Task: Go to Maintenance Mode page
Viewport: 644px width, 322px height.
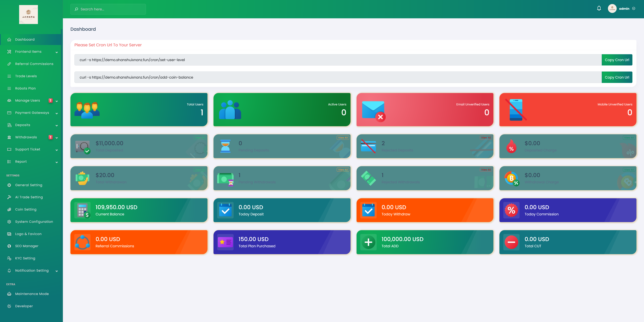Action: click(32, 294)
